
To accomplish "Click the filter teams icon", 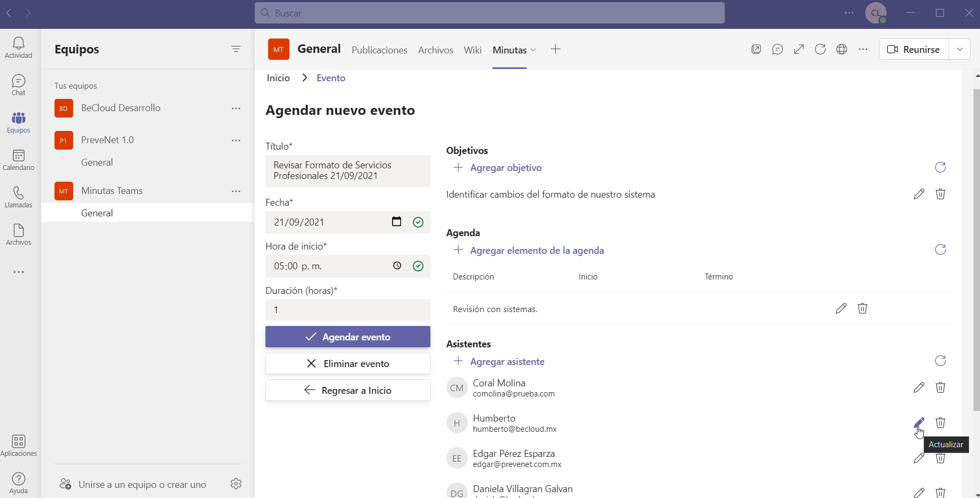I will click(236, 49).
